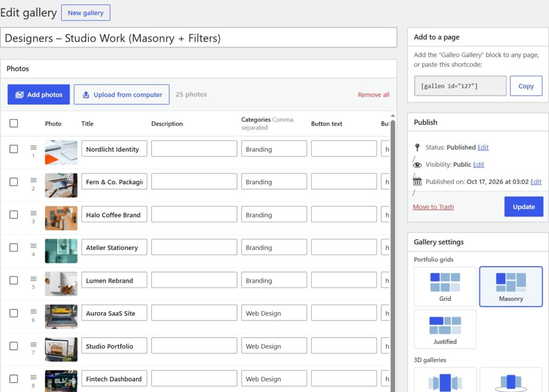Click the Categories field for Aurora SaaS Site

click(x=274, y=313)
